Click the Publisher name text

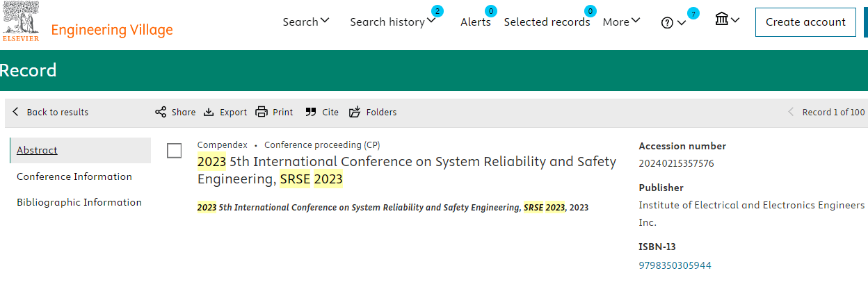(752, 214)
